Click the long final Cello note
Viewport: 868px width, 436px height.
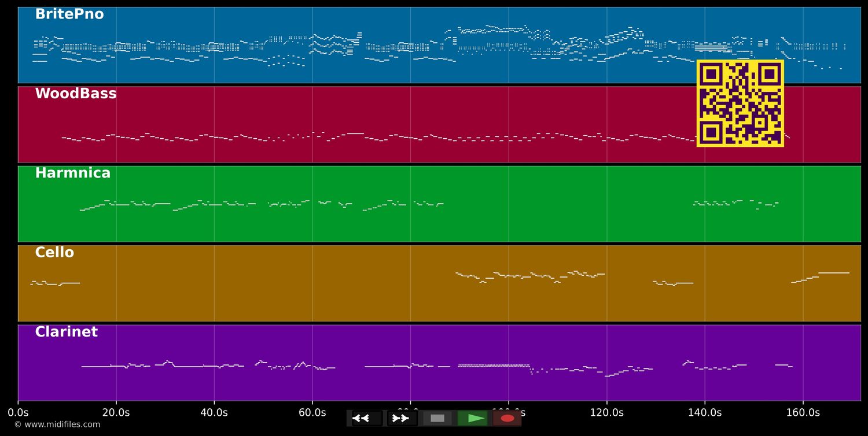[834, 272]
